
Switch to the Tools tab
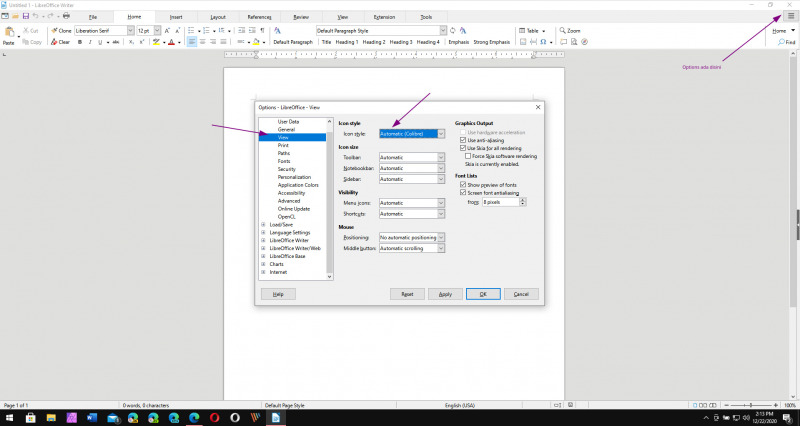pos(426,17)
